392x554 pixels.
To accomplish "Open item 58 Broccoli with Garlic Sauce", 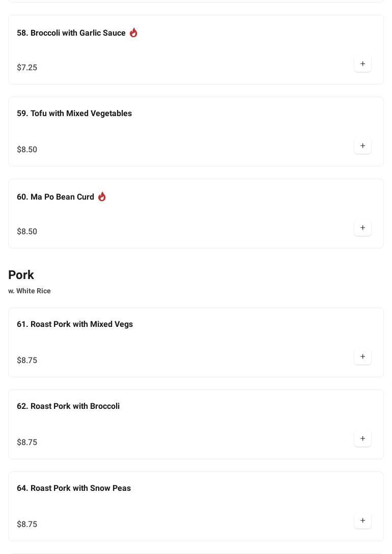I will (71, 33).
